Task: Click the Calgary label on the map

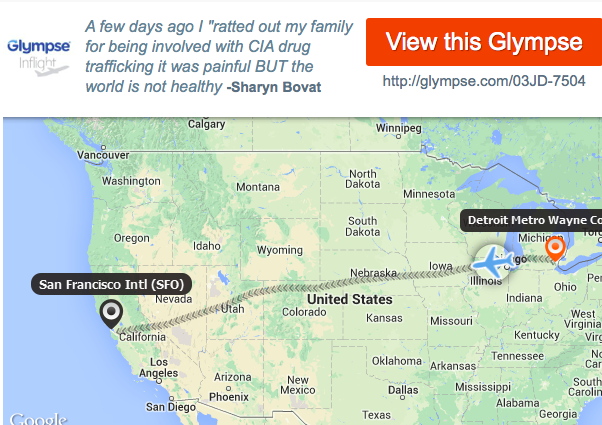Action: tap(206, 124)
